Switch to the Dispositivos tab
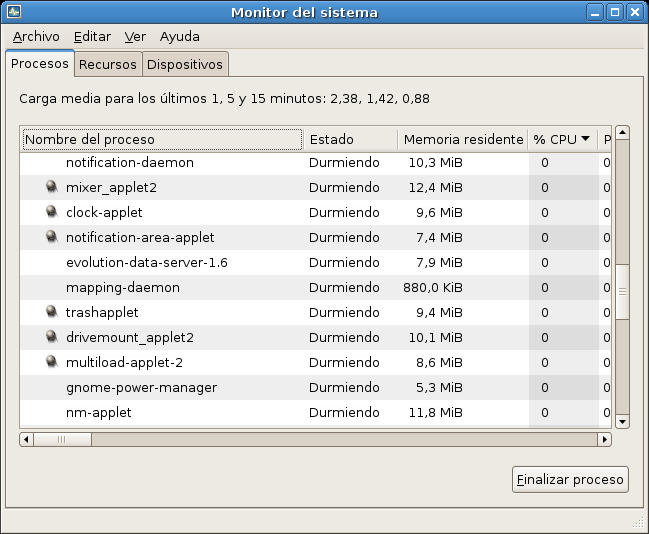Viewport: 649px width, 534px height. click(185, 65)
